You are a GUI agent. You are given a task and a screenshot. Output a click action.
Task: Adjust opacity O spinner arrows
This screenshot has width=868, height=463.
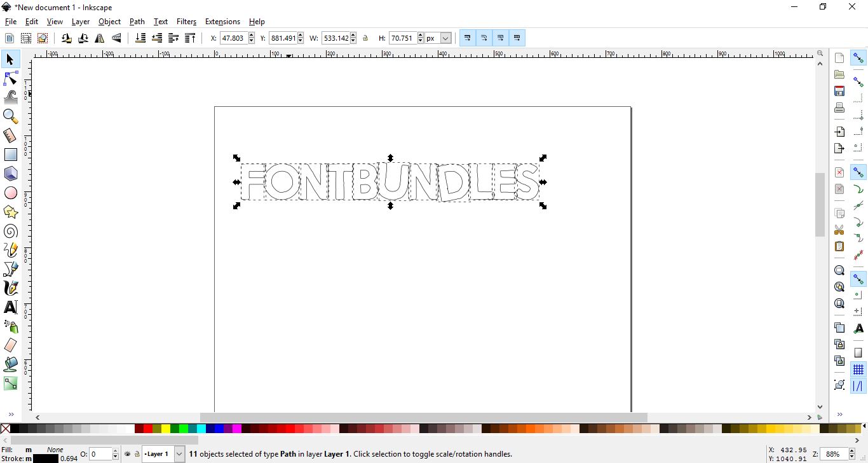pyautogui.click(x=115, y=454)
